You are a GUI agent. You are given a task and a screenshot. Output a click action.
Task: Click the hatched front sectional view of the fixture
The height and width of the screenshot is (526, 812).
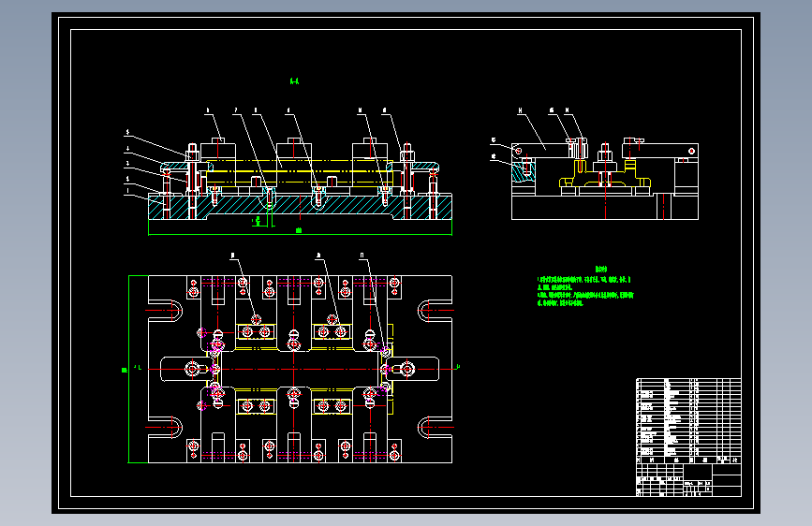[300, 181]
